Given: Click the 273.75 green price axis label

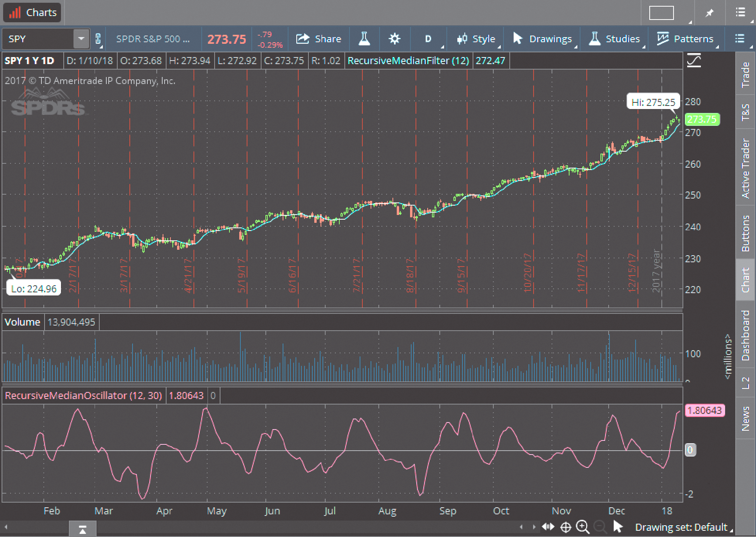Looking at the screenshot, I should (702, 119).
